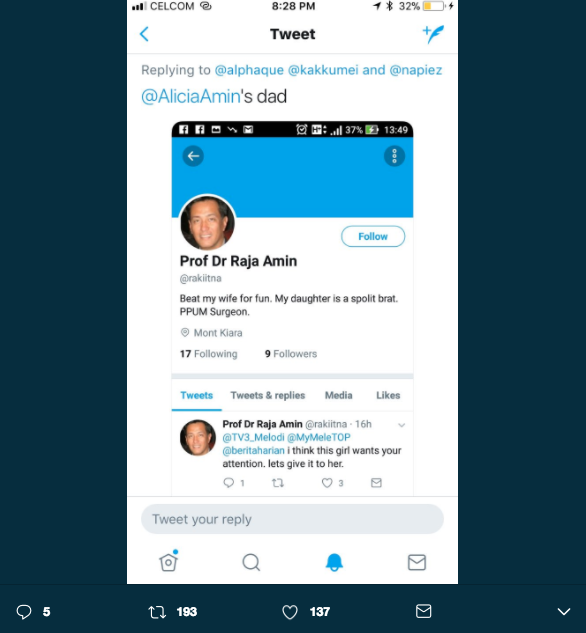
Task: Expand the chevron menu in the dark bar
Action: pyautogui.click(x=564, y=612)
